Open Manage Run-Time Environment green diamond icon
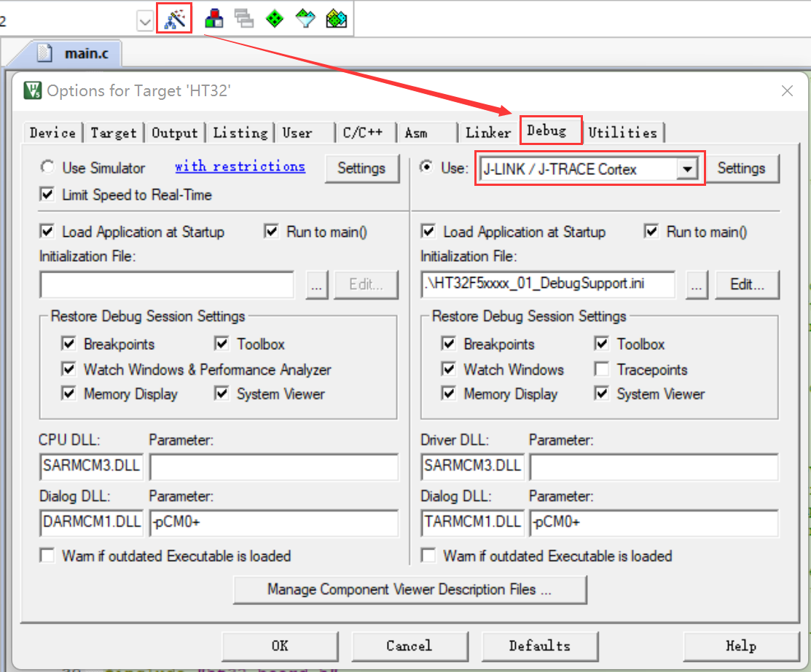 click(x=275, y=19)
